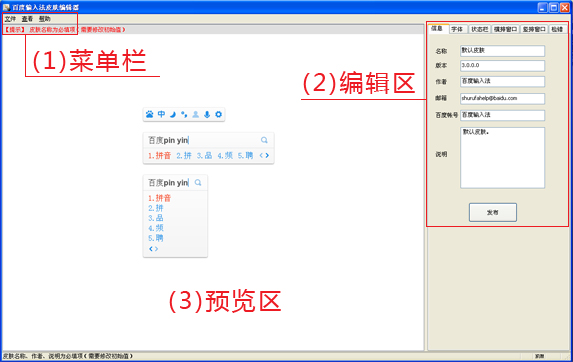Select candidate 5.聘 in horizontal window
The image size is (573, 362).
(246, 156)
